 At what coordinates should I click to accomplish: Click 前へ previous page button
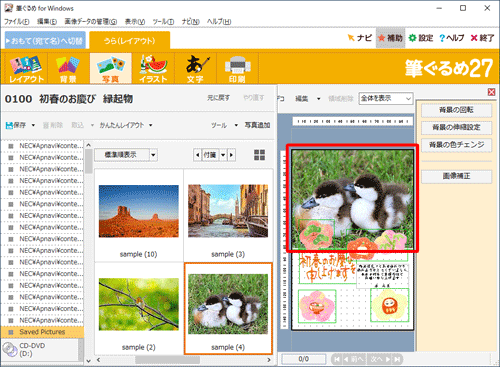click(354, 359)
